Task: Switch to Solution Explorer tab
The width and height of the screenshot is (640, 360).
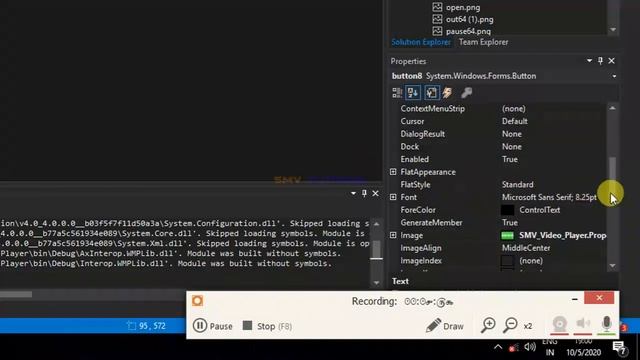Action: coord(421,42)
